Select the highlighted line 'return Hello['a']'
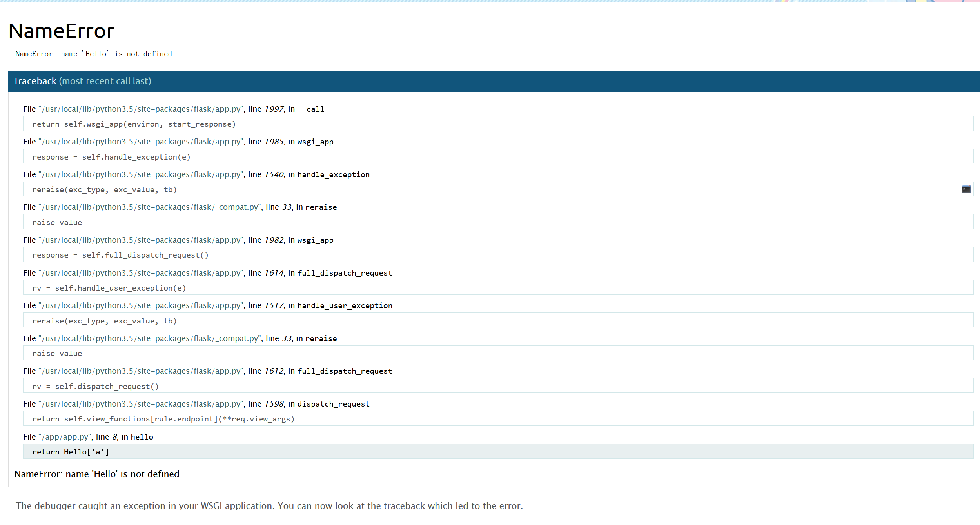980x525 pixels. [71, 452]
